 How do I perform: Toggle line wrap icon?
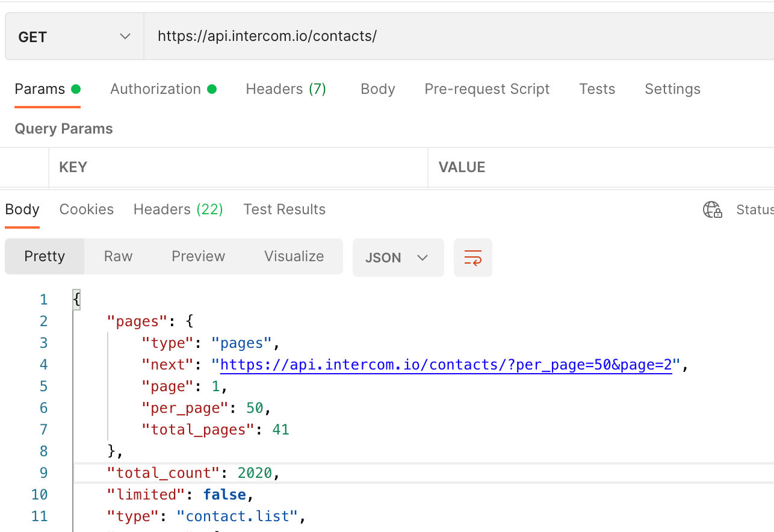tap(473, 258)
